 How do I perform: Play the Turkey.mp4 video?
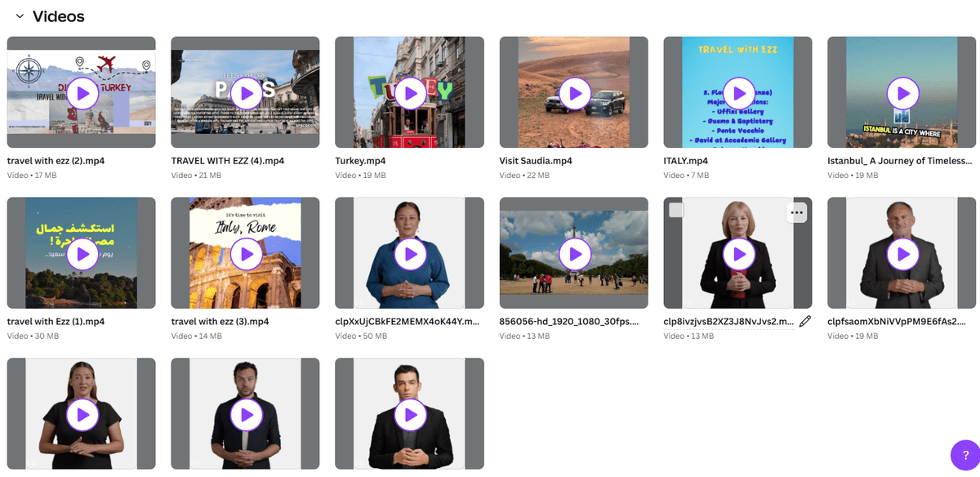click(x=410, y=93)
